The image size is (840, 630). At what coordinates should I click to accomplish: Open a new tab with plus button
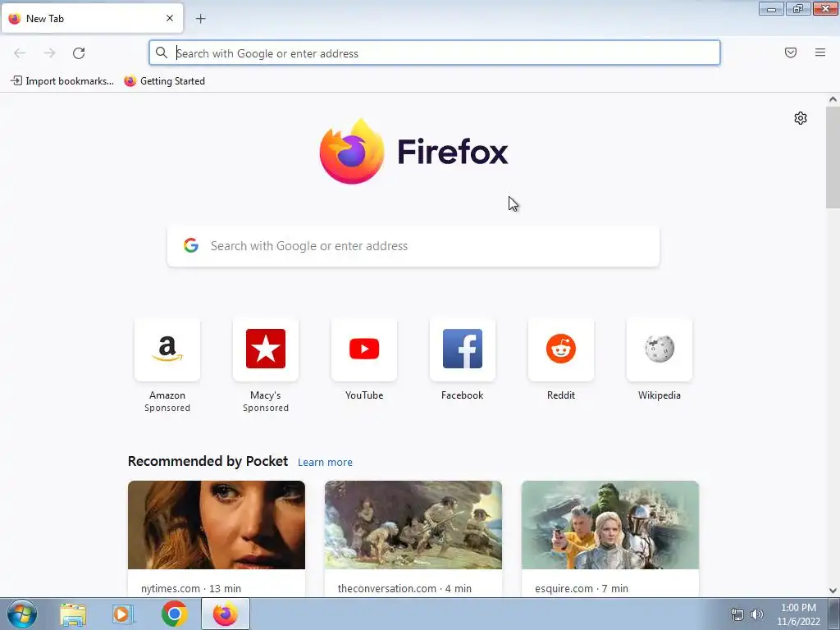coord(200,19)
